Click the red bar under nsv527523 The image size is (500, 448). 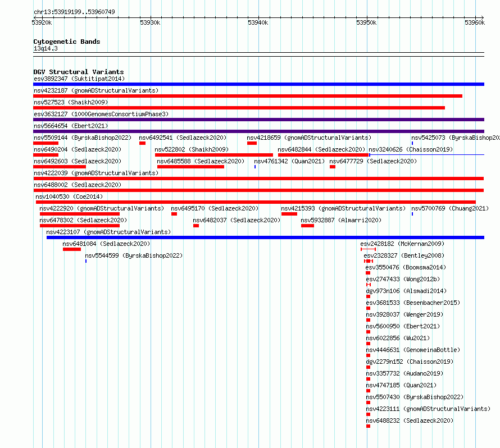pos(239,108)
